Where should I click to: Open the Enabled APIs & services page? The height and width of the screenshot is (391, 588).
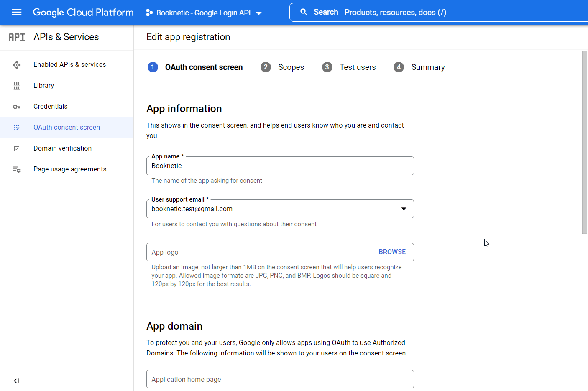click(69, 64)
